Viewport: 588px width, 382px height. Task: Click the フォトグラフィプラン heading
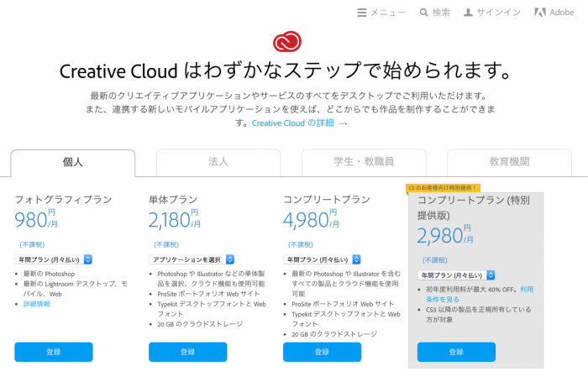pyautogui.click(x=63, y=200)
